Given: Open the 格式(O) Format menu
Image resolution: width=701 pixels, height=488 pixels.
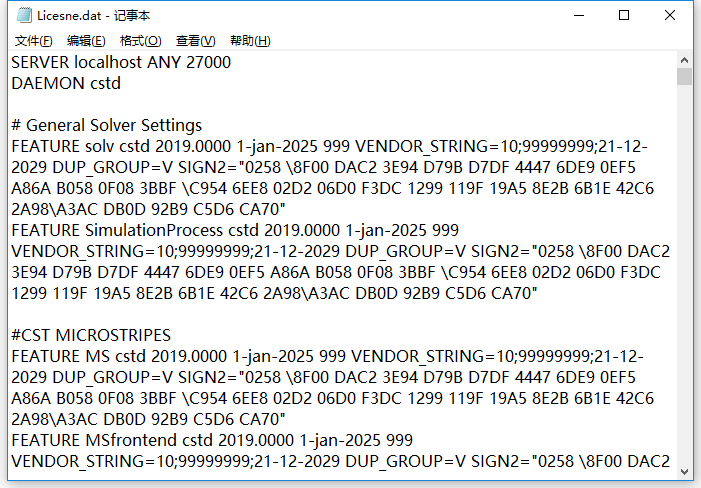Looking at the screenshot, I should pos(141,41).
